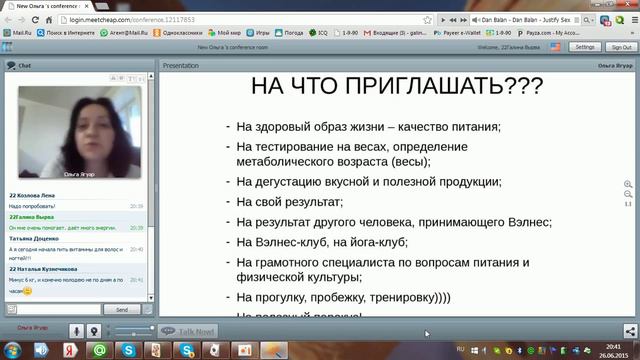The image size is (640, 360).
Task: Open the Погода bookmark
Action: tap(289, 33)
